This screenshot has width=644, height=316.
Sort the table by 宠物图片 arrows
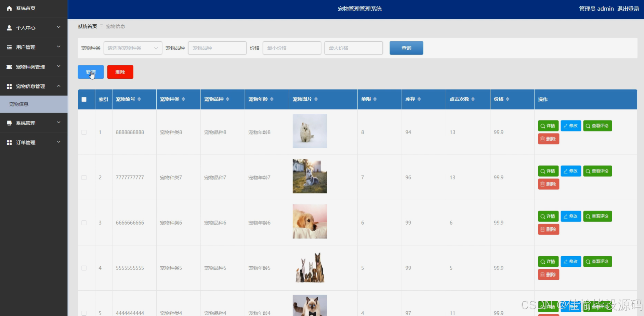click(316, 99)
